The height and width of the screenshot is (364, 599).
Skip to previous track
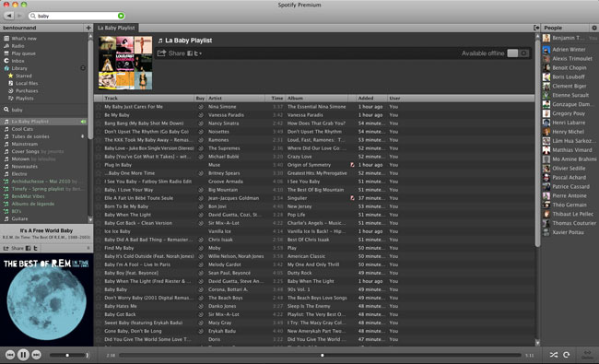pos(10,355)
